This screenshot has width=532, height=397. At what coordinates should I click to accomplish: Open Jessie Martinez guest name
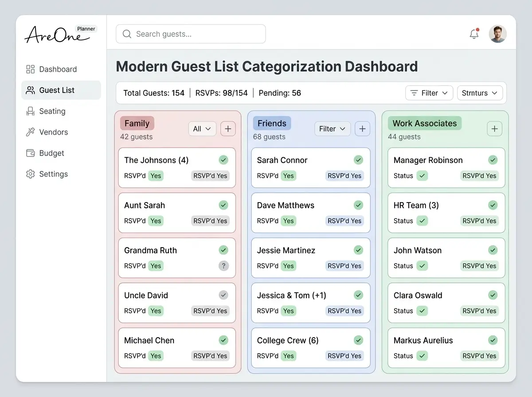tap(286, 250)
